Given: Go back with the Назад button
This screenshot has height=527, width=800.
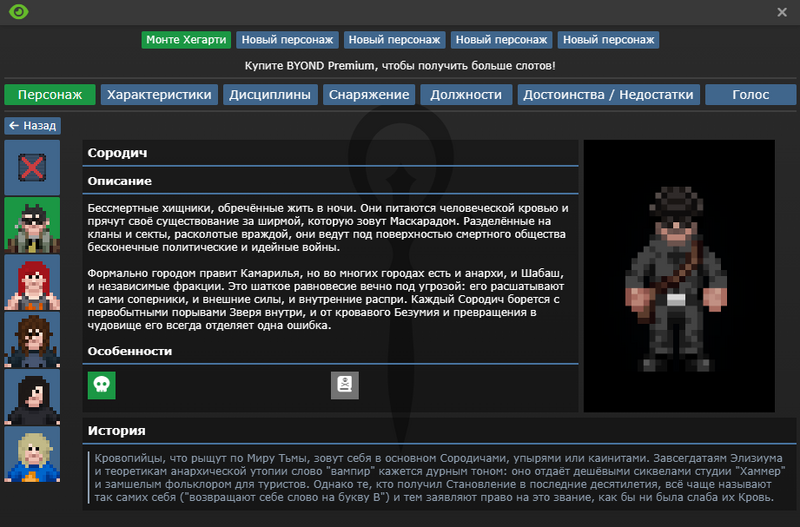Looking at the screenshot, I should (x=33, y=126).
